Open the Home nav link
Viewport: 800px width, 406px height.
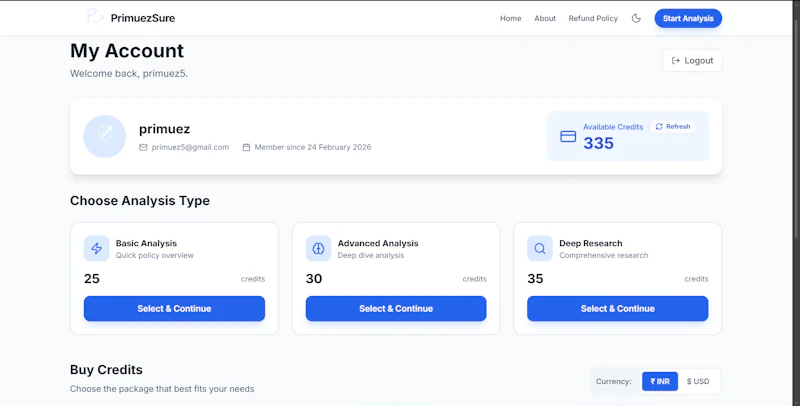(510, 18)
